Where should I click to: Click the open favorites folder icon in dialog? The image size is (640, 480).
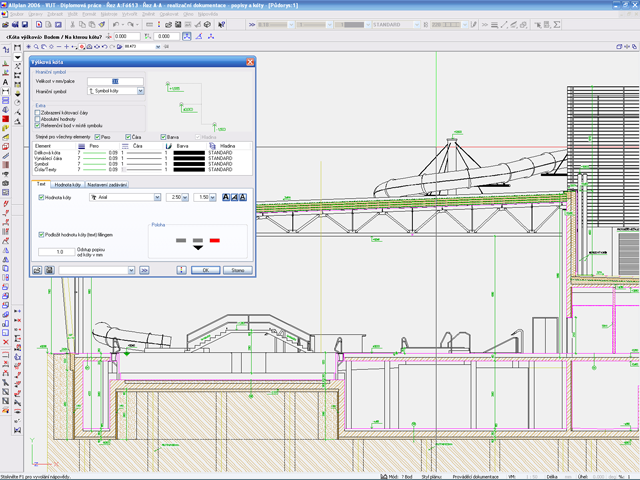[x=37, y=270]
